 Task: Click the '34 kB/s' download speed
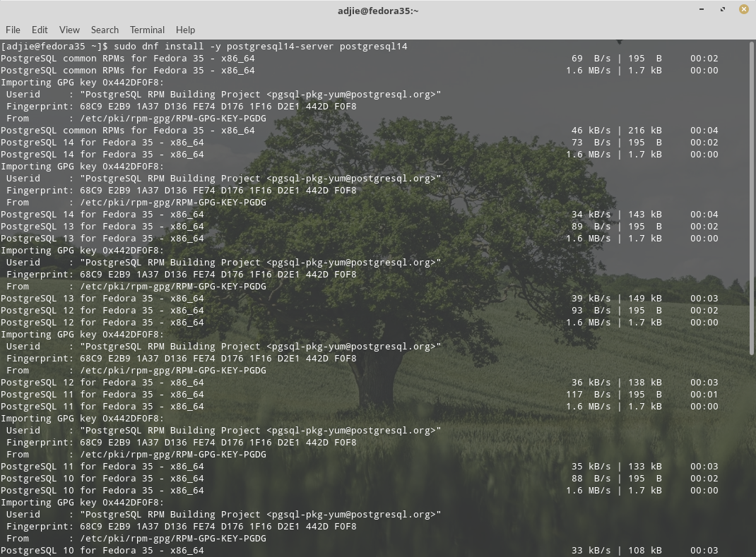pyautogui.click(x=591, y=215)
